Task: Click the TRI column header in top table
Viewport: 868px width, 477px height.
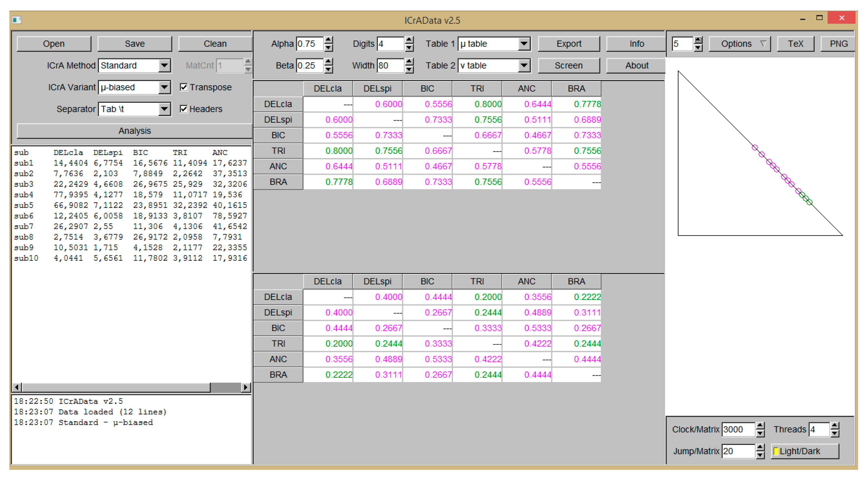Action: 477,89
